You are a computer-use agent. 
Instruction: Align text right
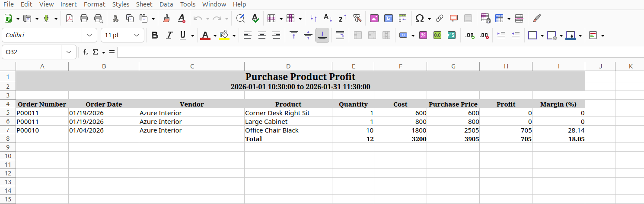click(x=276, y=35)
